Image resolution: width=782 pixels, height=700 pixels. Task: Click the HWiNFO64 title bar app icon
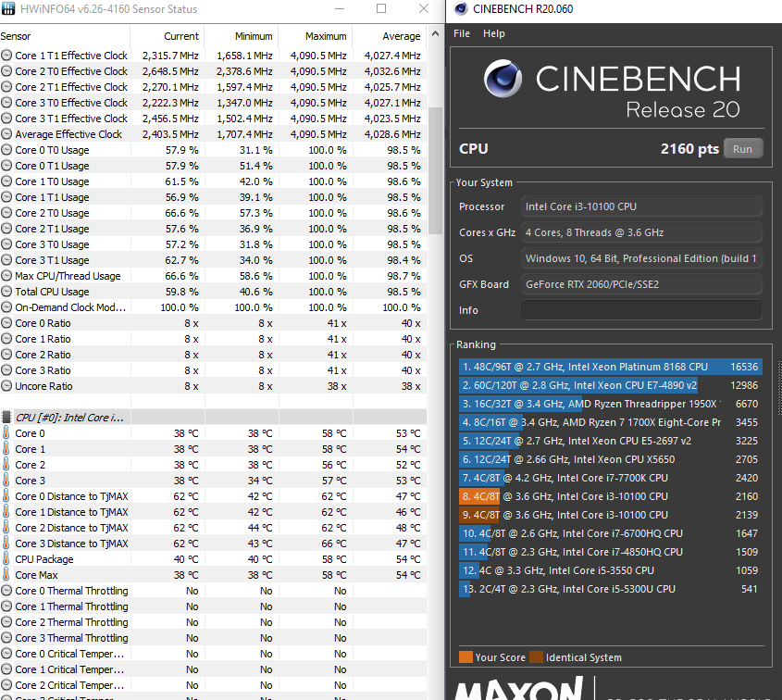click(x=7, y=9)
